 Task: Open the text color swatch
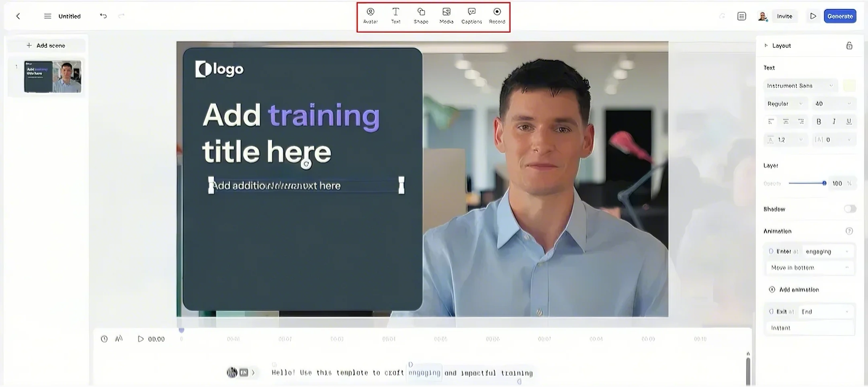point(850,86)
